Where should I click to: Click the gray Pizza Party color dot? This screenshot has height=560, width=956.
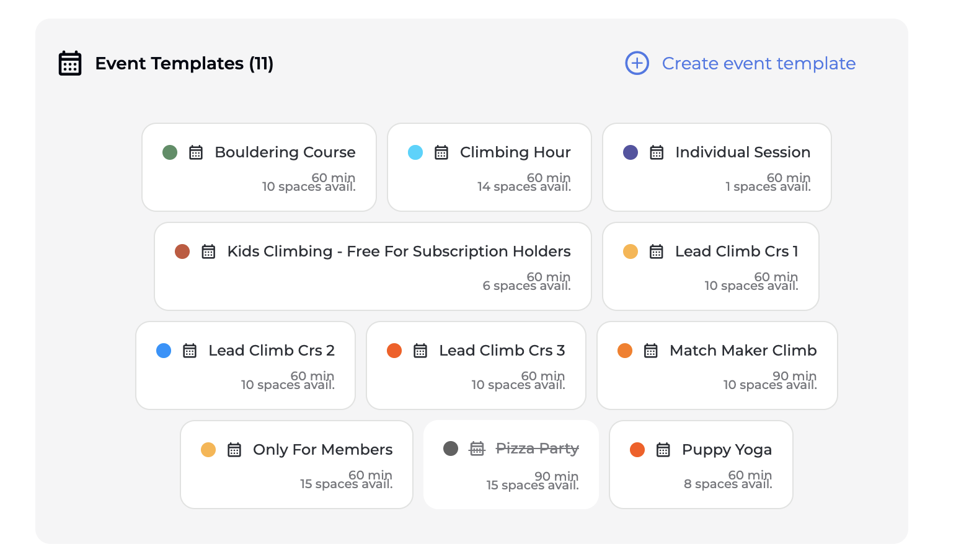[451, 448]
